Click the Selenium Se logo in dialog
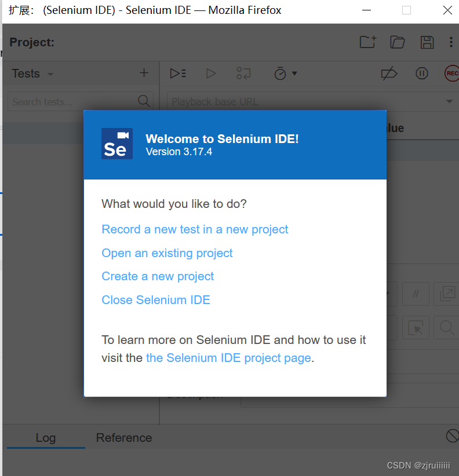The width and height of the screenshot is (459, 476). tap(117, 144)
